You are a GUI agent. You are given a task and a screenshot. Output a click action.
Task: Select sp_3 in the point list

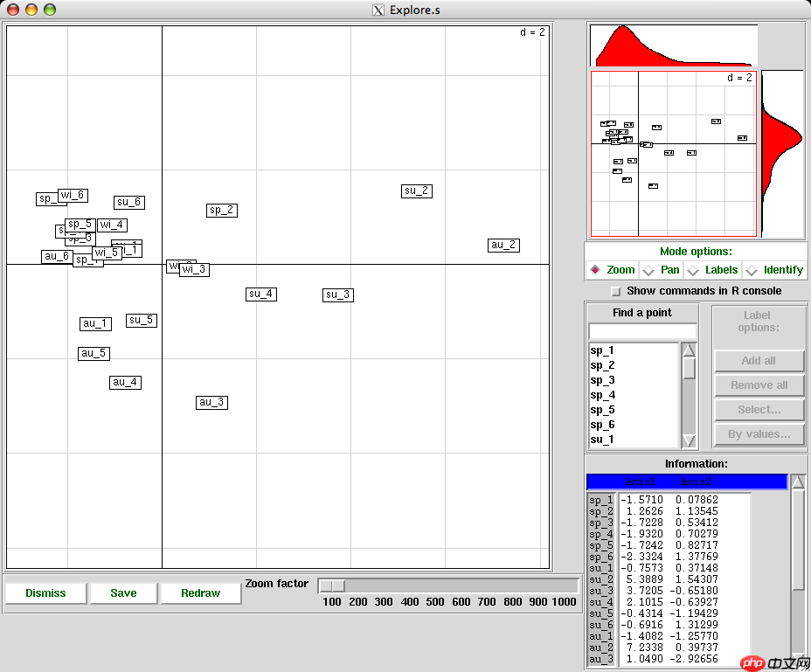click(633, 380)
